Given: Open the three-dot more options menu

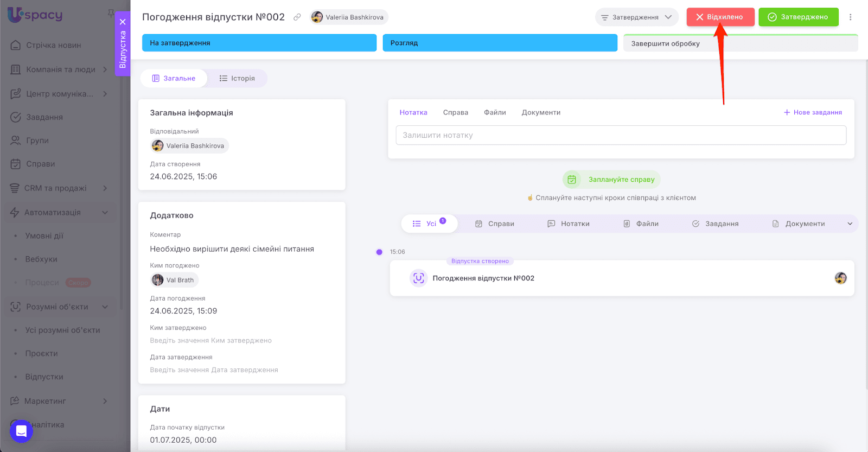Looking at the screenshot, I should [x=850, y=17].
